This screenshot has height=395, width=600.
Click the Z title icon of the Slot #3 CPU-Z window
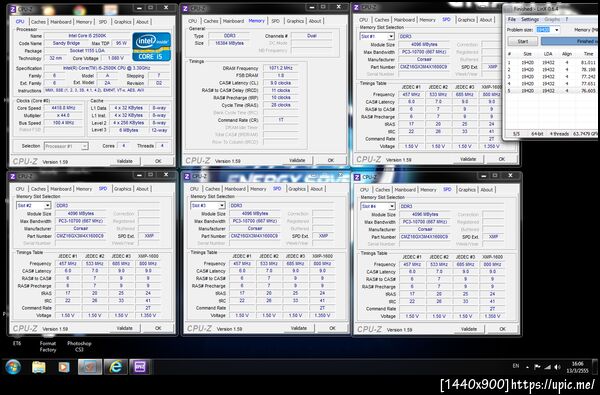coord(187,176)
